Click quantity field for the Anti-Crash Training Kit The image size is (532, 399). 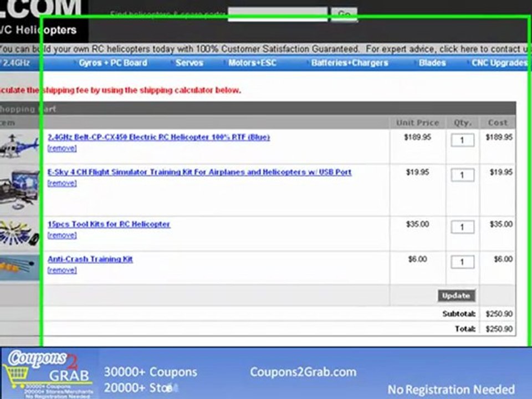[462, 262]
